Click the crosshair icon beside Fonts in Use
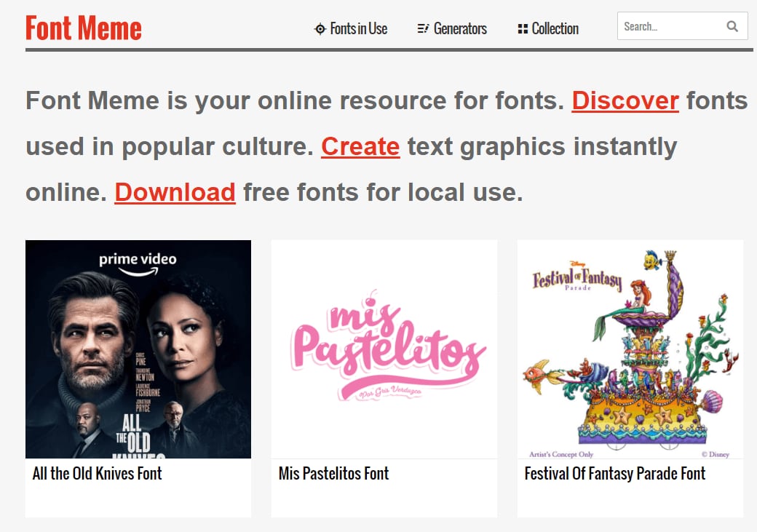 point(320,29)
